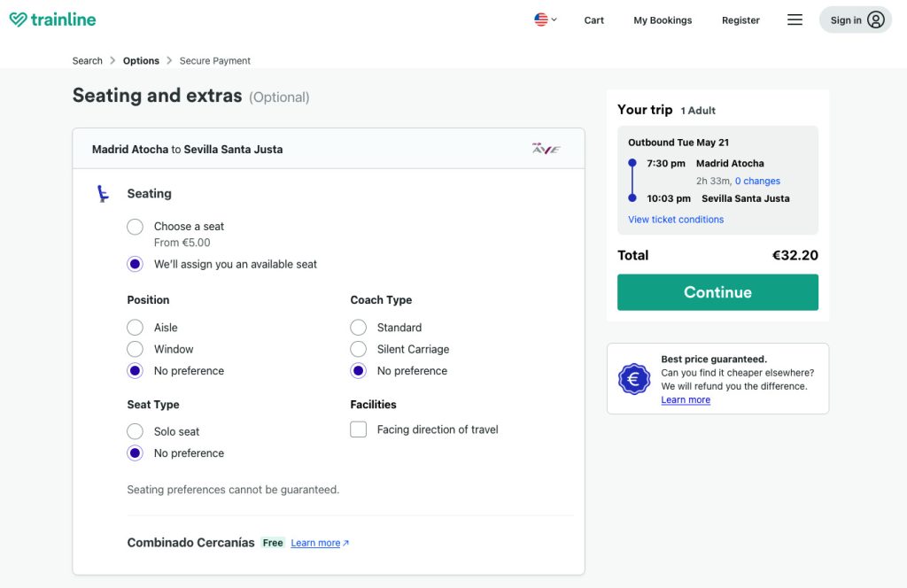The width and height of the screenshot is (907, 588).
Task: Open the US flag language selector
Action: (x=546, y=19)
